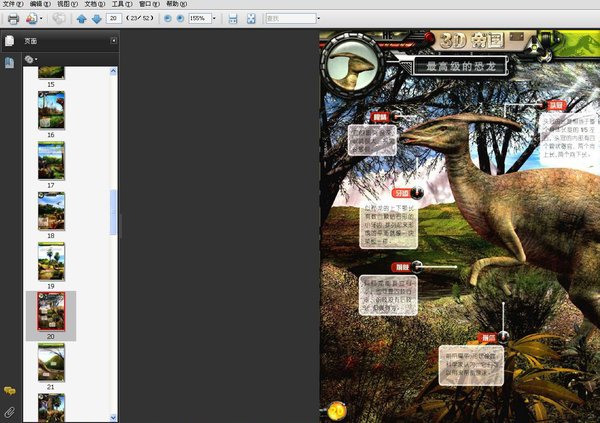This screenshot has height=423, width=600.
Task: Click the zoom out round button
Action: coord(168,18)
